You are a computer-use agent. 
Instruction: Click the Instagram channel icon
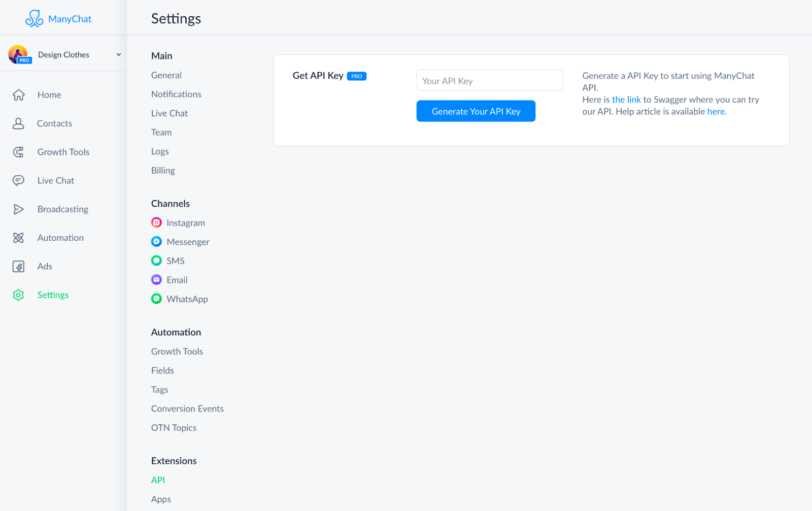pyautogui.click(x=156, y=222)
